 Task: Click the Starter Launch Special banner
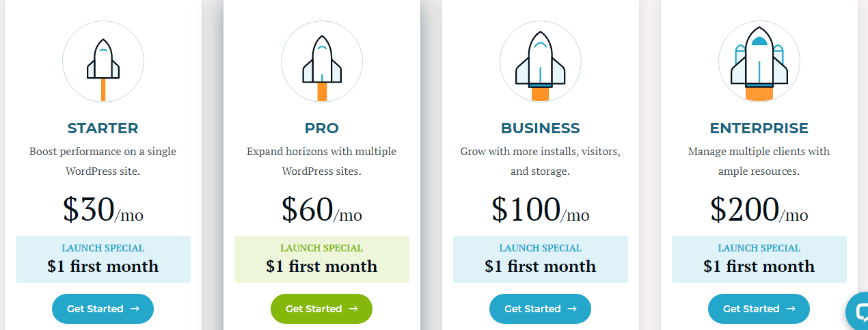coord(103,259)
